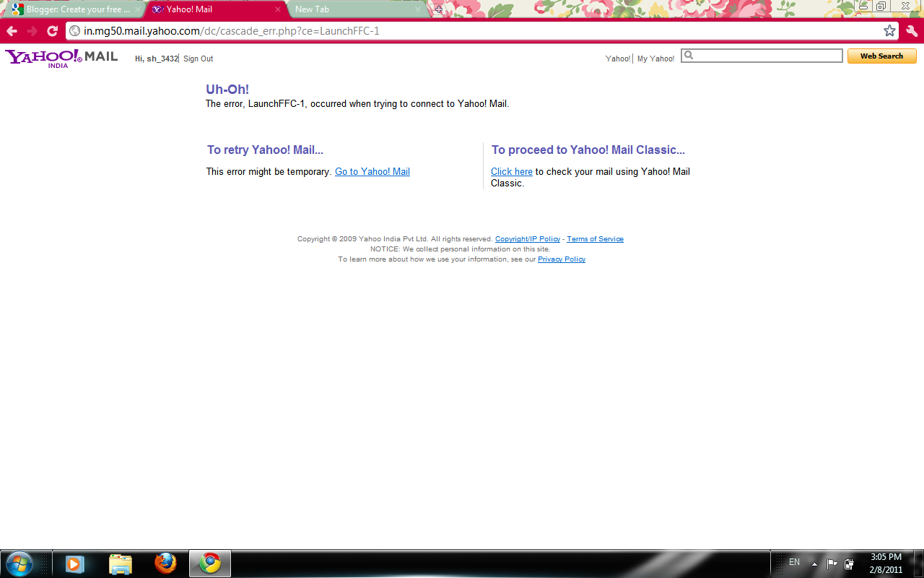Image resolution: width=924 pixels, height=578 pixels.
Task: Click 'To proceed to Yahoo! Mail Classic...' heading
Action: pyautogui.click(x=588, y=150)
